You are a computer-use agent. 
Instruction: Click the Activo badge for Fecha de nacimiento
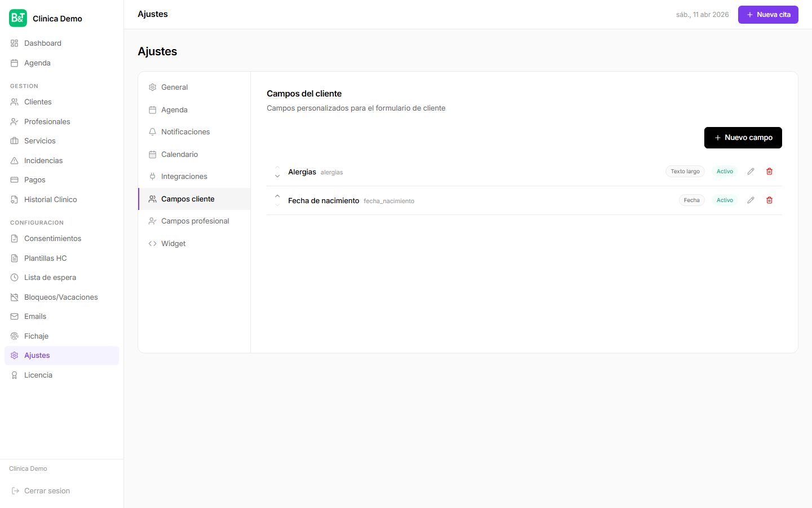(x=725, y=200)
